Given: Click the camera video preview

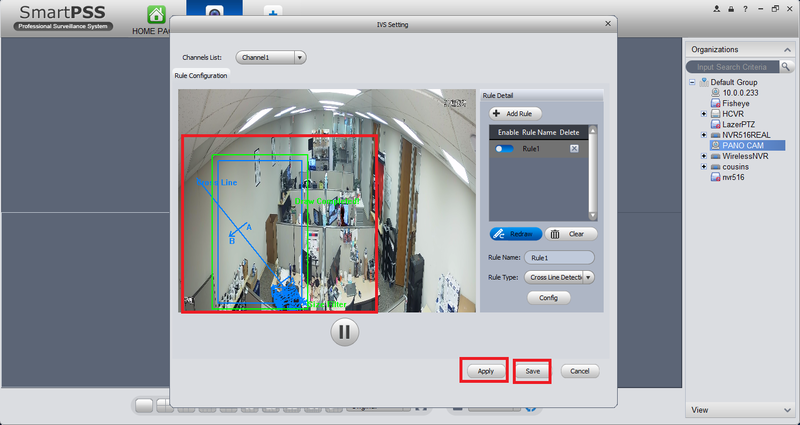Looking at the screenshot, I should pyautogui.click(x=327, y=201).
